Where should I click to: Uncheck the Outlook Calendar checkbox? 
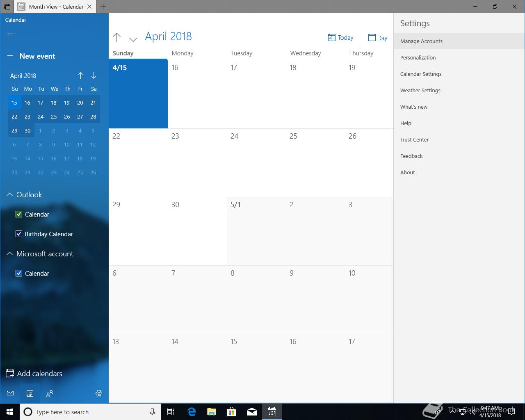click(x=19, y=214)
